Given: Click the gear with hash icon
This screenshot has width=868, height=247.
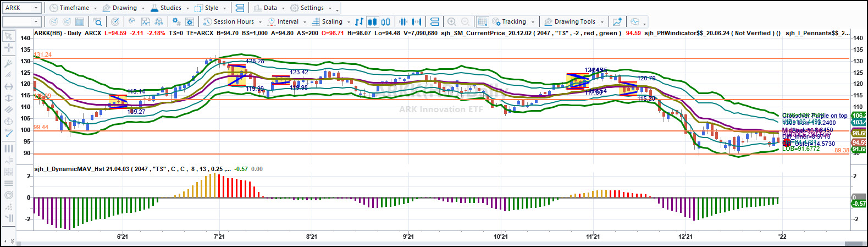Looking at the screenshot, I should [x=176, y=21].
